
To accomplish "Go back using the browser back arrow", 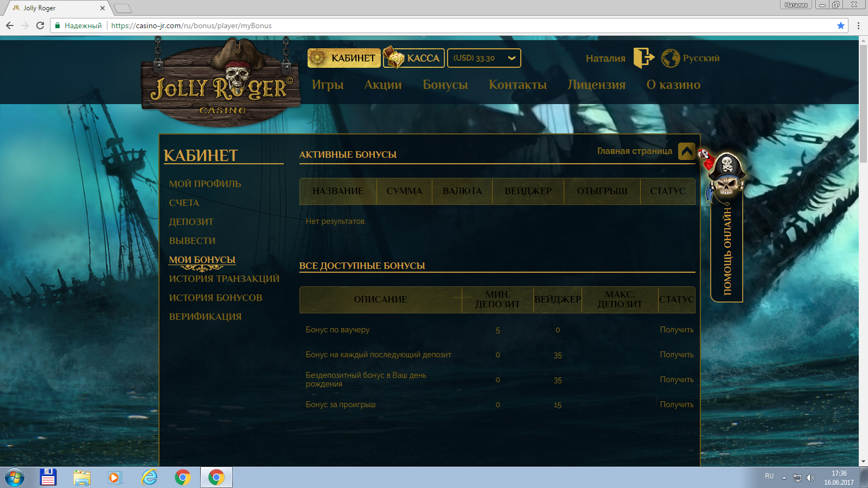I will coord(10,25).
